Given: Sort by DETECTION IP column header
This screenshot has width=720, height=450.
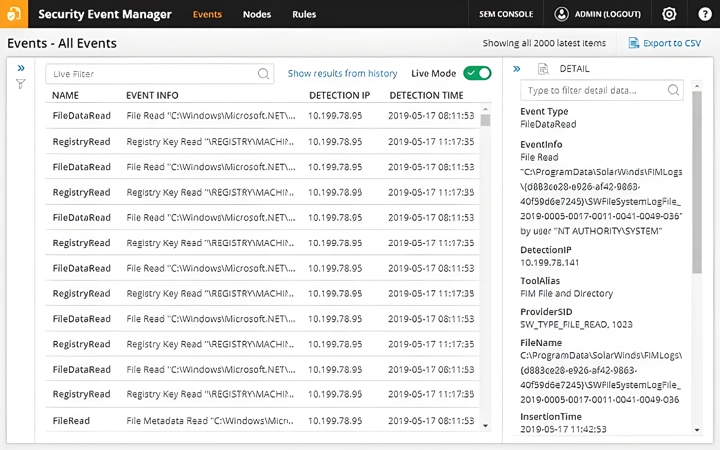Looking at the screenshot, I should [x=339, y=96].
